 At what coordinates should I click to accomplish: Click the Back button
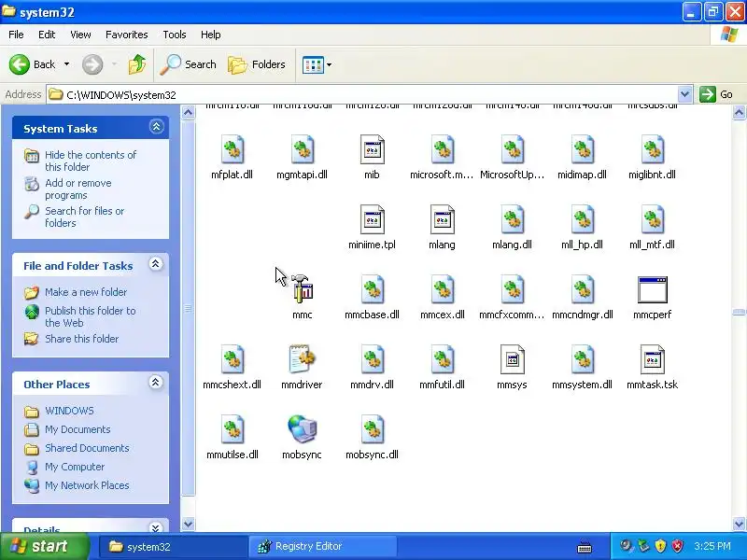[33, 64]
